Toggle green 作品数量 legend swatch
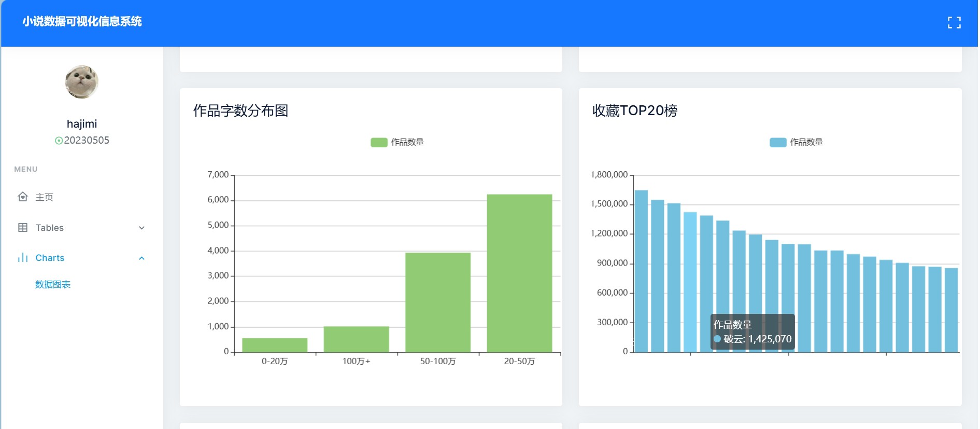980x429 pixels. pyautogui.click(x=379, y=143)
